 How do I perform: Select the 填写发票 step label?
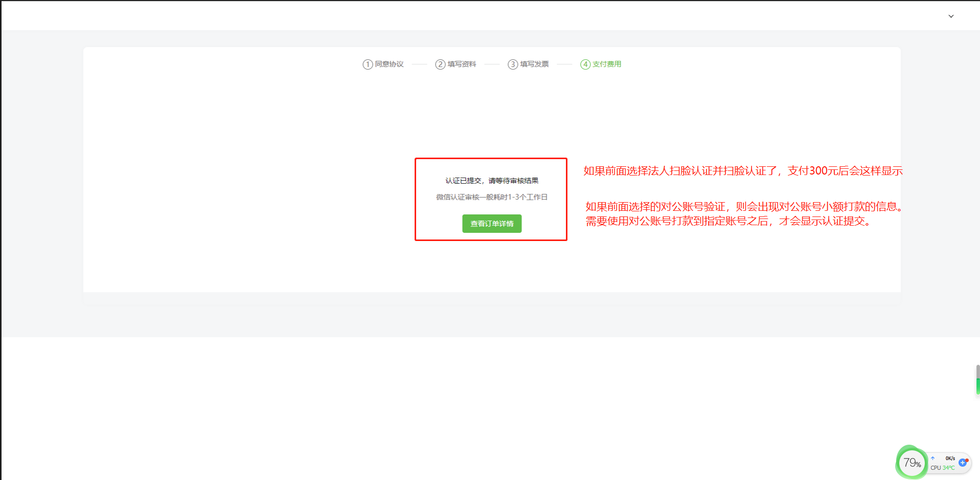(534, 64)
